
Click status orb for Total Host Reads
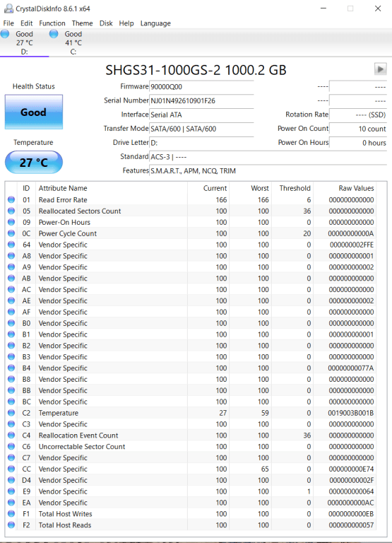(x=11, y=525)
